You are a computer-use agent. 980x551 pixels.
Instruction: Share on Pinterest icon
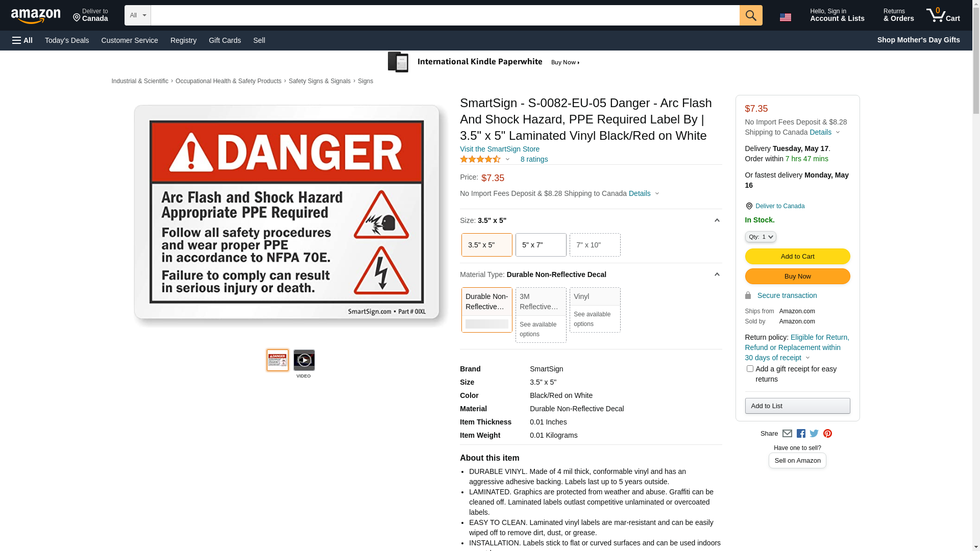[827, 434]
